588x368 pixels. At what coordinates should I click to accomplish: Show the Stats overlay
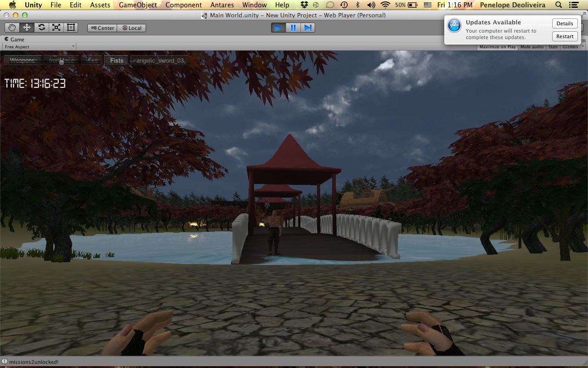tap(553, 47)
